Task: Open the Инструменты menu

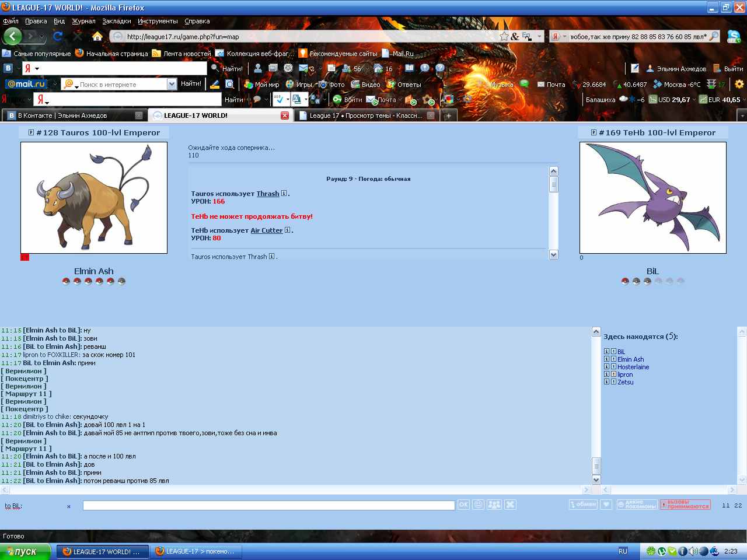Action: point(158,21)
